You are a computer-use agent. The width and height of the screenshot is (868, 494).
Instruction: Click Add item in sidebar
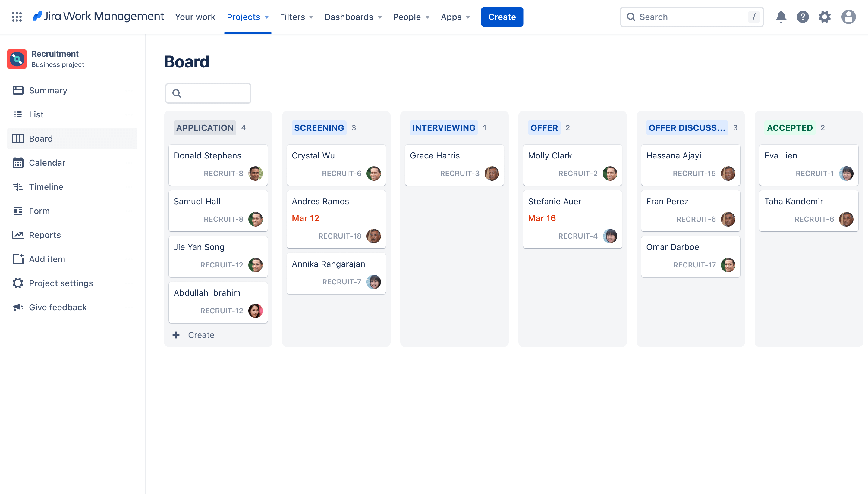coord(46,259)
